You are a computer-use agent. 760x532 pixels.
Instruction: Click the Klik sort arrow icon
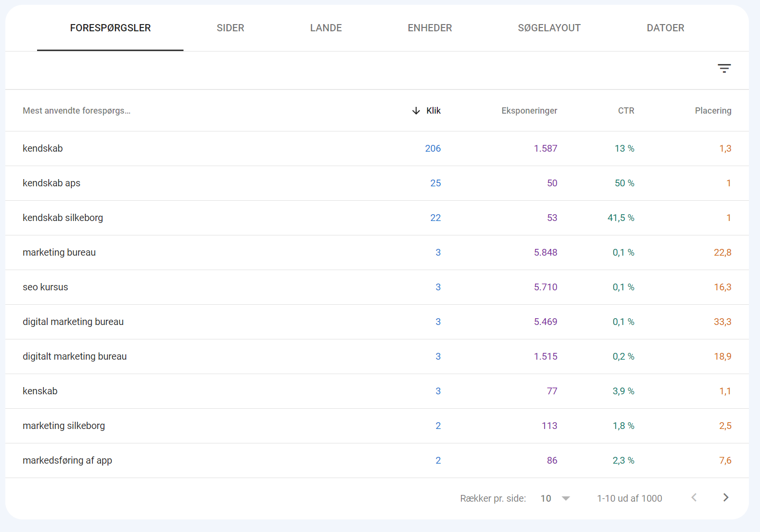click(x=416, y=111)
